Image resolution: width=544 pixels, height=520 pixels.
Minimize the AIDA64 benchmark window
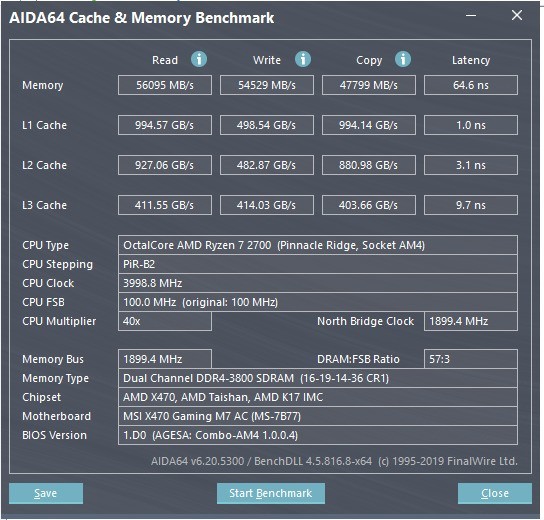[x=471, y=16]
